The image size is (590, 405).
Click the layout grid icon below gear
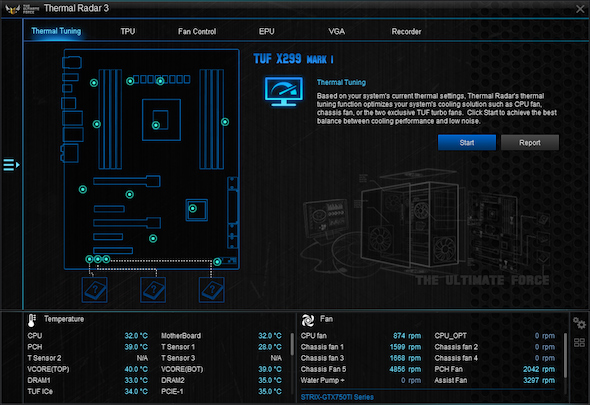point(579,343)
